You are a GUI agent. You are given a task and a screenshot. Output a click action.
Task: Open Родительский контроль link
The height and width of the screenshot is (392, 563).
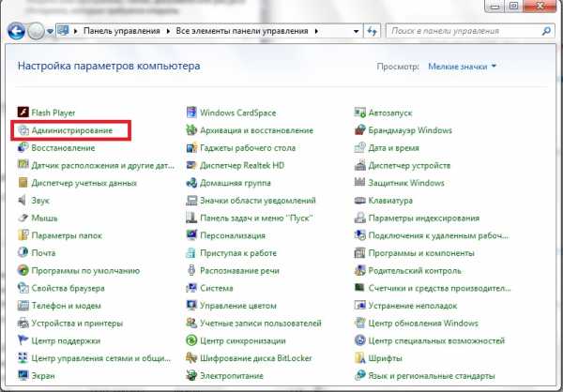(x=415, y=271)
